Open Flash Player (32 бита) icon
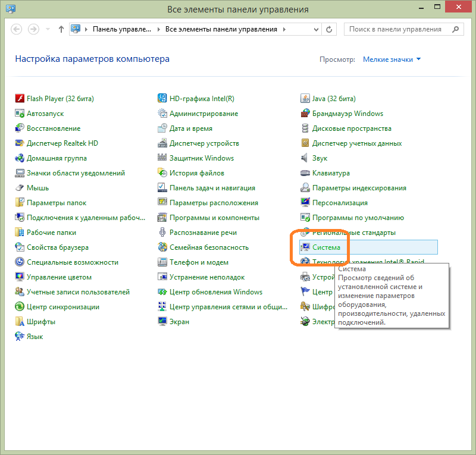The width and height of the screenshot is (476, 455). 20,98
